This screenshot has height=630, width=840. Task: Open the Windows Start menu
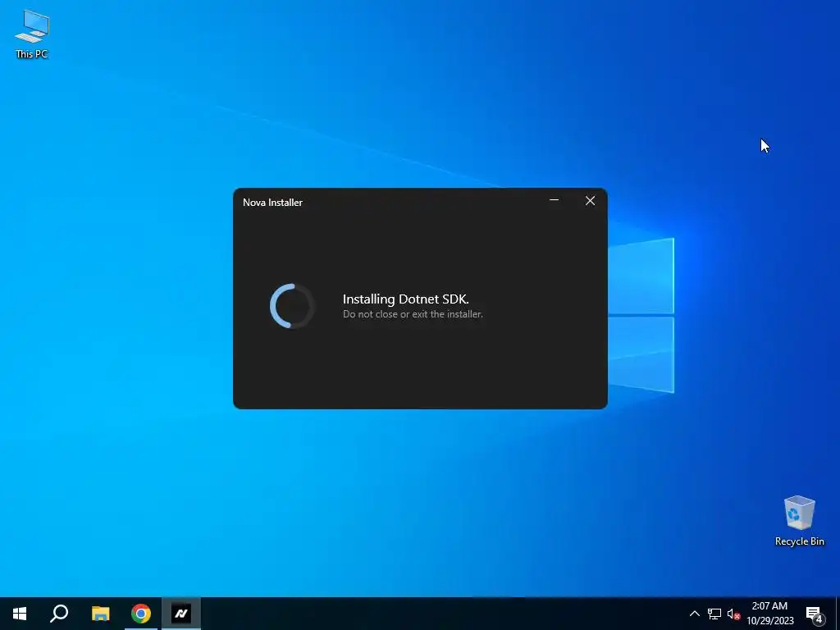point(20,614)
